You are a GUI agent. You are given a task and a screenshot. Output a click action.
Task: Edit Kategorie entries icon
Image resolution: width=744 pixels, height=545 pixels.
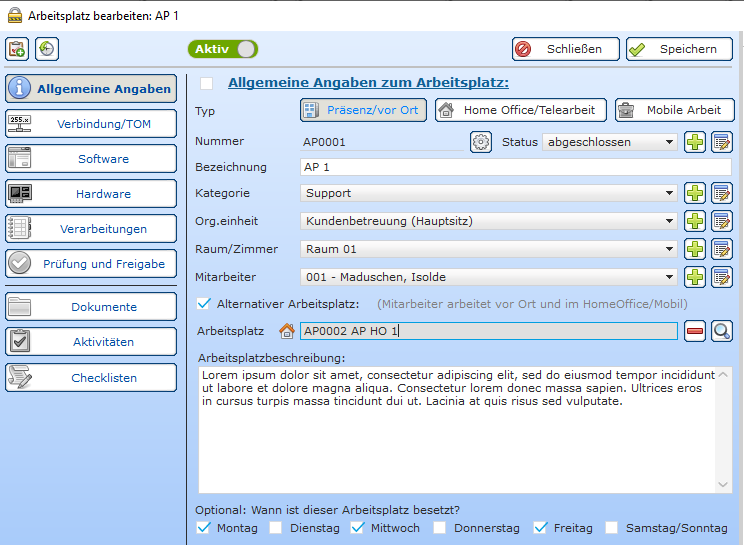coord(722,193)
